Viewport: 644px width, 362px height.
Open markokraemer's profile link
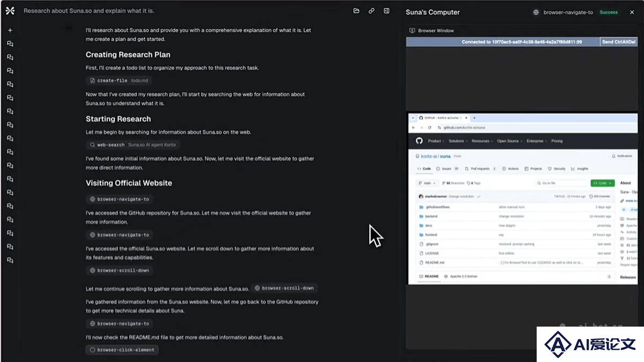point(436,196)
